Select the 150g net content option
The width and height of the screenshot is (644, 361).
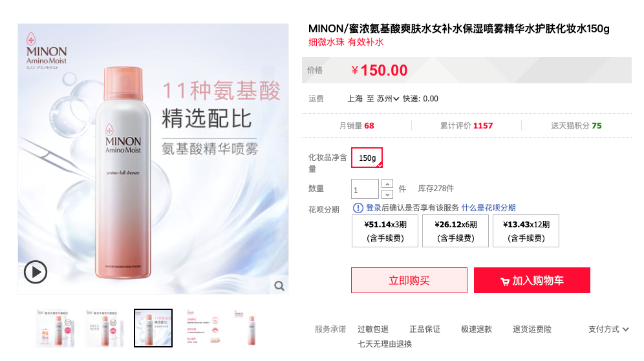point(367,158)
